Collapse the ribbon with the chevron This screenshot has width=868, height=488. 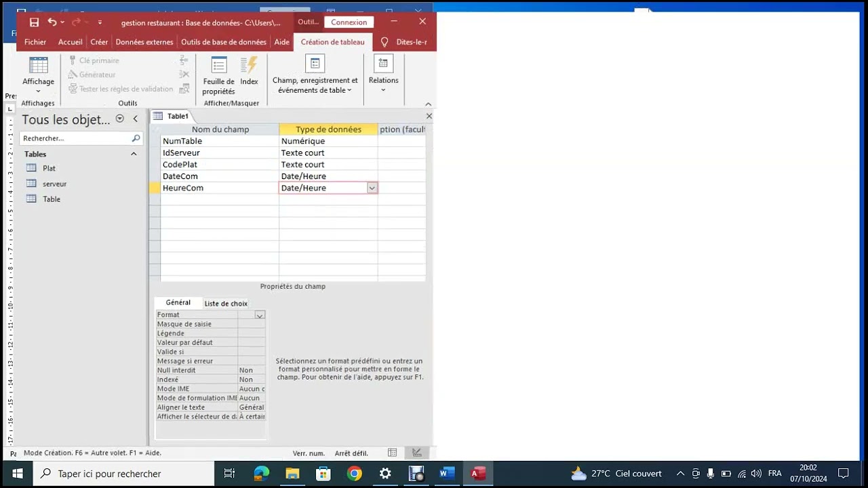click(428, 104)
